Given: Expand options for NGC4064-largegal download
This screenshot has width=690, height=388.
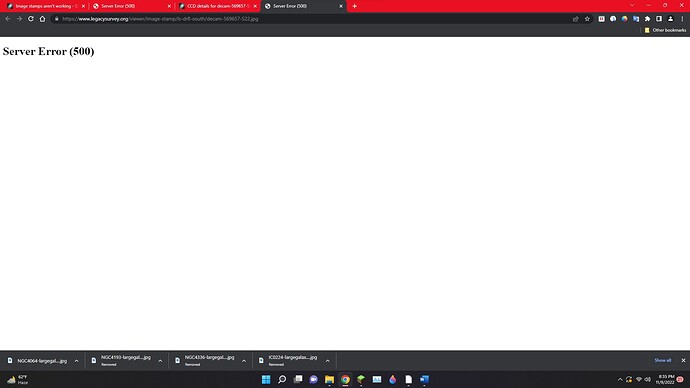Looking at the screenshot, I should [77, 361].
